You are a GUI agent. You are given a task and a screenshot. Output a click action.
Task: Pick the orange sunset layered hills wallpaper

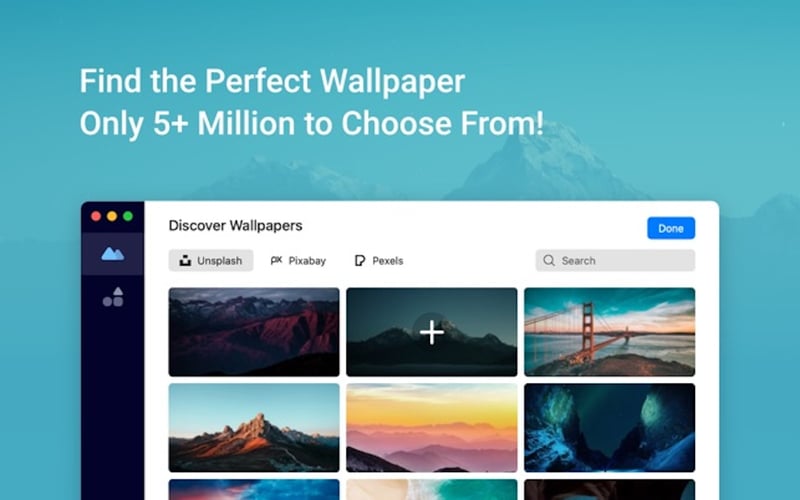(x=432, y=428)
